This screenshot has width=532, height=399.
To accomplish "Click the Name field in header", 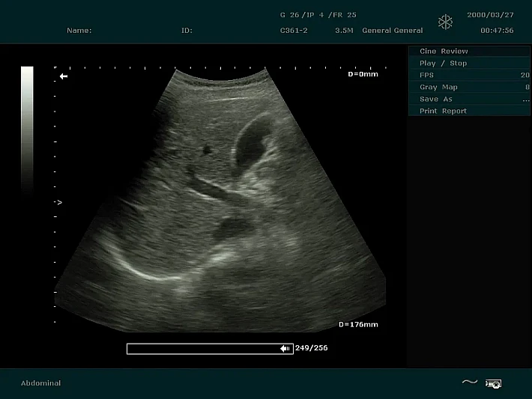I will 79,31.
